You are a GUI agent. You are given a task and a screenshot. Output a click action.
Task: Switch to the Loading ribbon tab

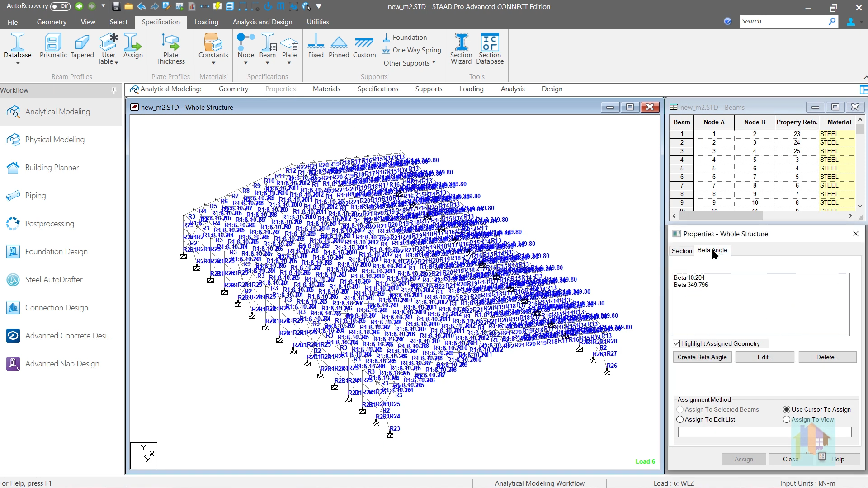(206, 22)
